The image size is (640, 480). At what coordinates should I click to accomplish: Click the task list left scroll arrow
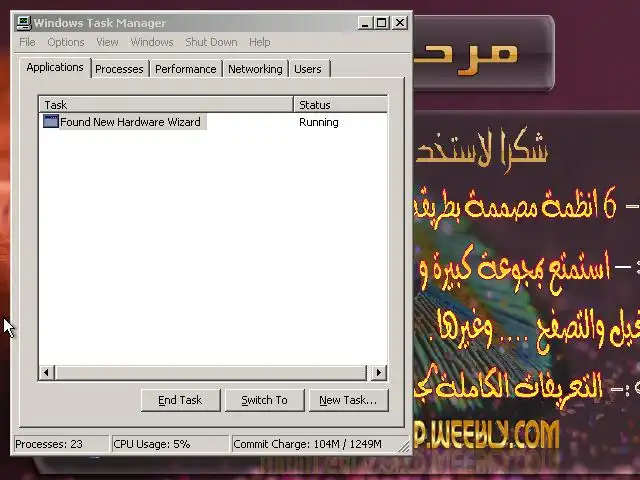click(47, 372)
